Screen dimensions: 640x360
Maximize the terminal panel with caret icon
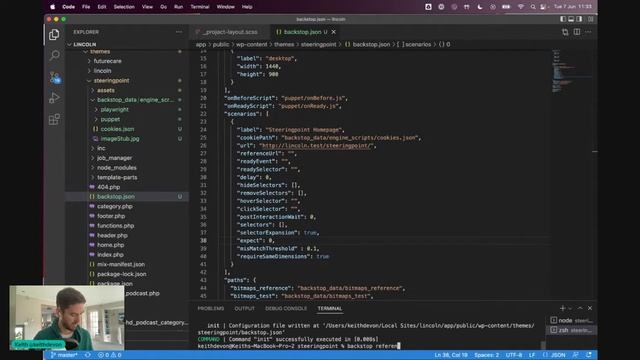(580, 308)
